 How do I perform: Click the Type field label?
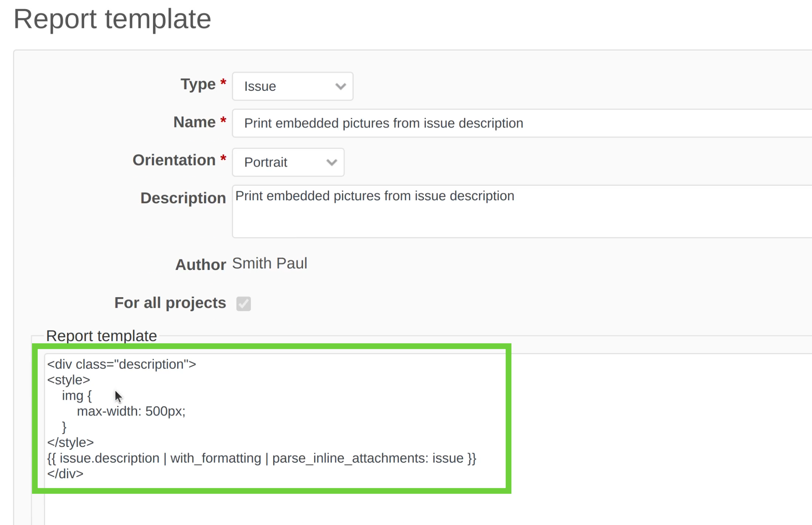[198, 84]
